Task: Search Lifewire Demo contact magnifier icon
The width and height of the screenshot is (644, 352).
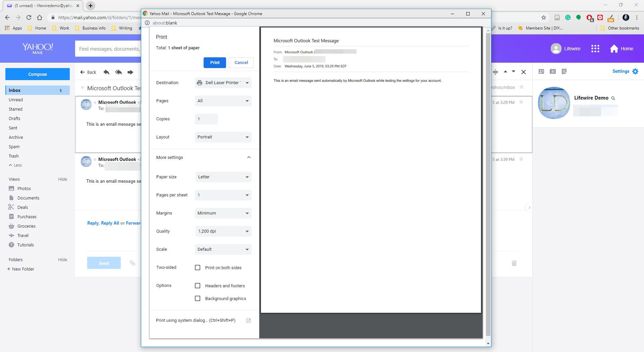Action: (x=613, y=98)
